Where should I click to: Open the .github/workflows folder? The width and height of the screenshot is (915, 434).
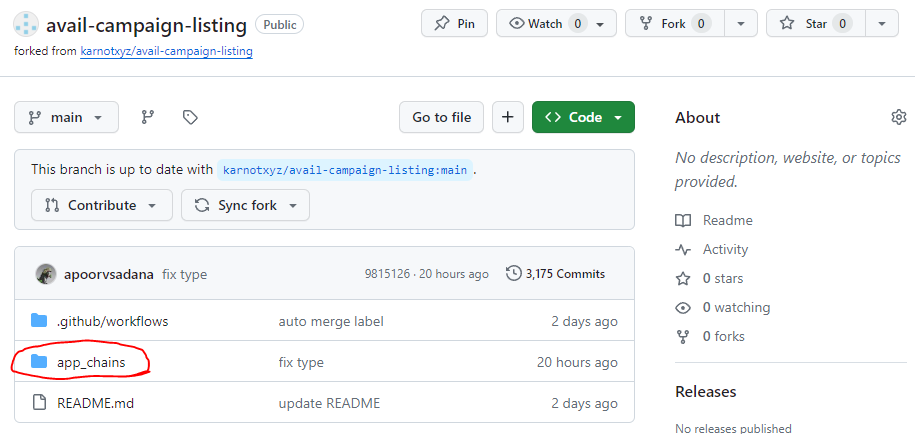[113, 321]
